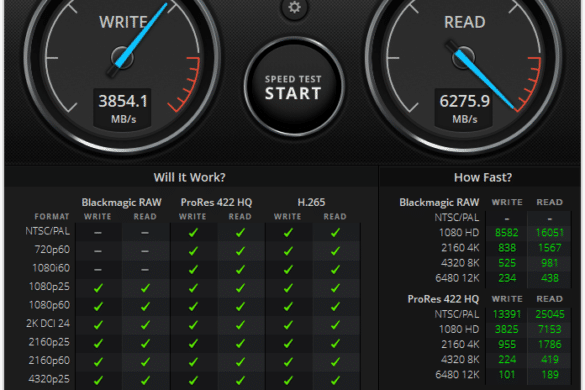Click the ProRes 422 HQ header in How Fast
Viewport: 585px width, 390px height.
pyautogui.click(x=443, y=299)
